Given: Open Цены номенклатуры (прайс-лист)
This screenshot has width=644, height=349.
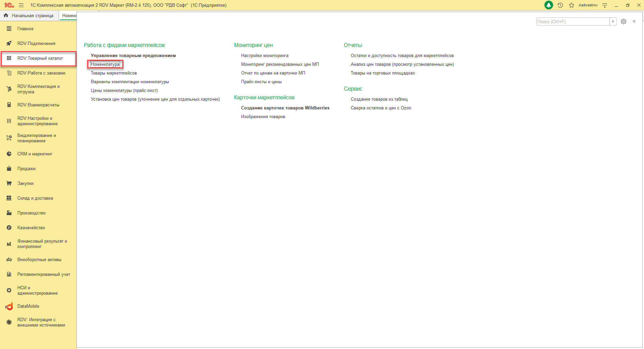Looking at the screenshot, I should coord(124,91).
